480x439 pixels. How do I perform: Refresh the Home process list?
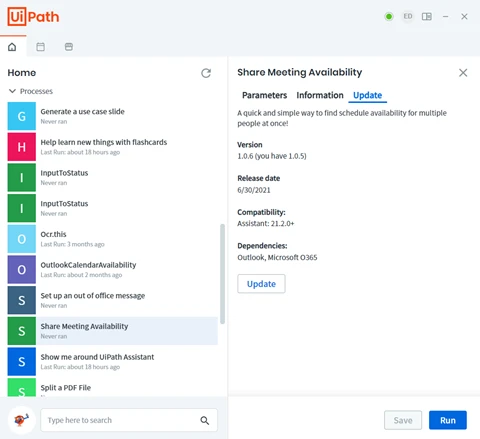point(206,73)
